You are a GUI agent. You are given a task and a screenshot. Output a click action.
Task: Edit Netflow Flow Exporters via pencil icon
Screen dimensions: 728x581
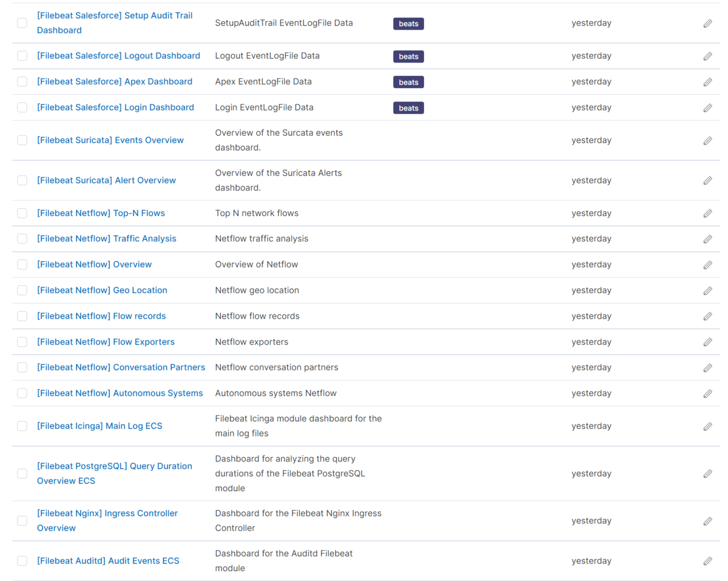[x=707, y=342]
